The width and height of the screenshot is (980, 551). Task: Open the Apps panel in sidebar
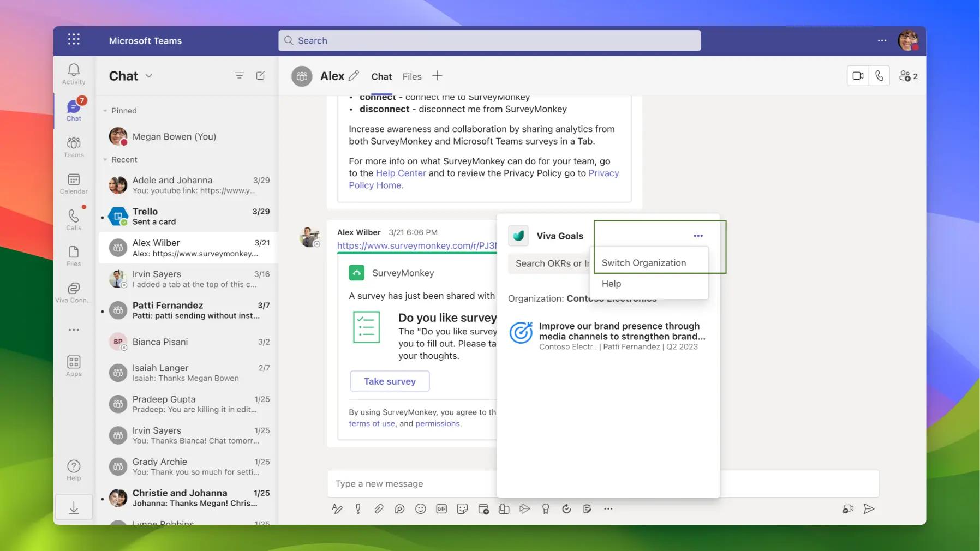click(x=73, y=365)
